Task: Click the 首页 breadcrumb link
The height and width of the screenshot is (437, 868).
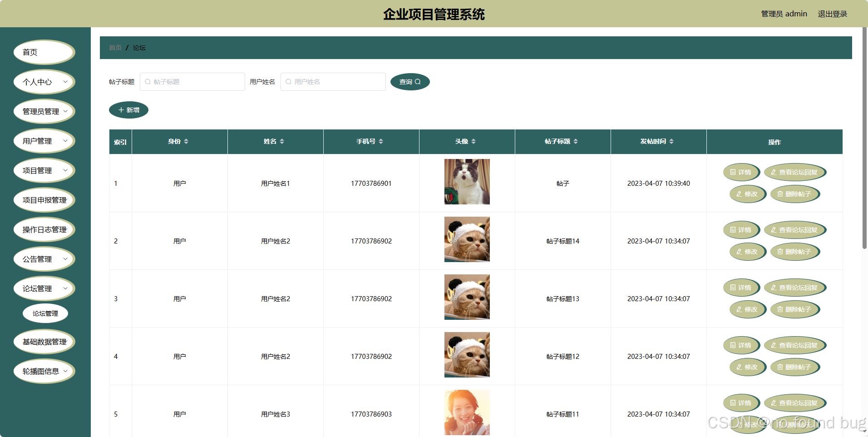Action: (x=115, y=47)
